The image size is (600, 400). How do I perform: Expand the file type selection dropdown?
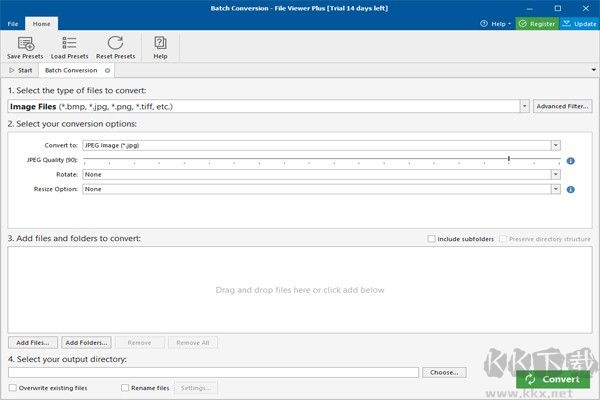pos(524,106)
